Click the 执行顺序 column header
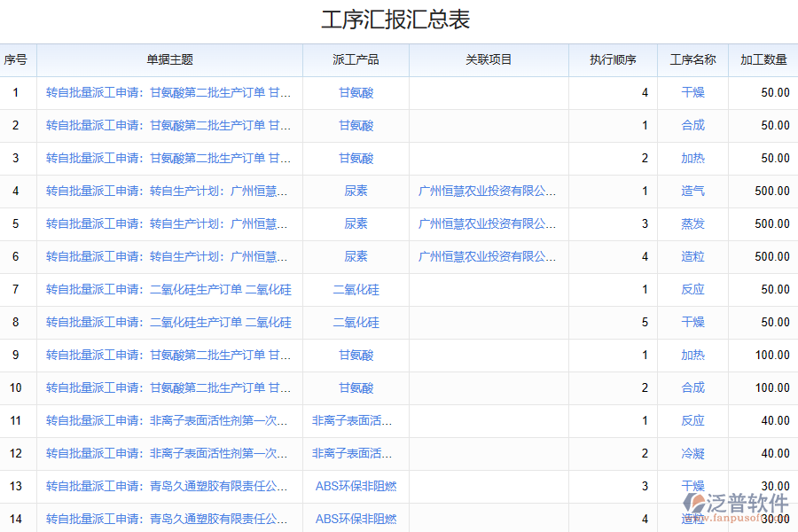This screenshot has width=798, height=532. click(613, 60)
